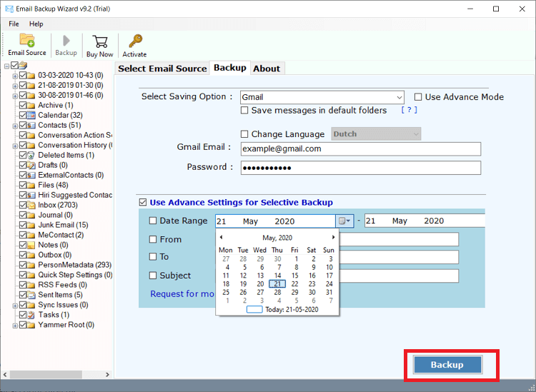Click the Gmail Email input field
This screenshot has height=392, width=536.
pos(361,149)
